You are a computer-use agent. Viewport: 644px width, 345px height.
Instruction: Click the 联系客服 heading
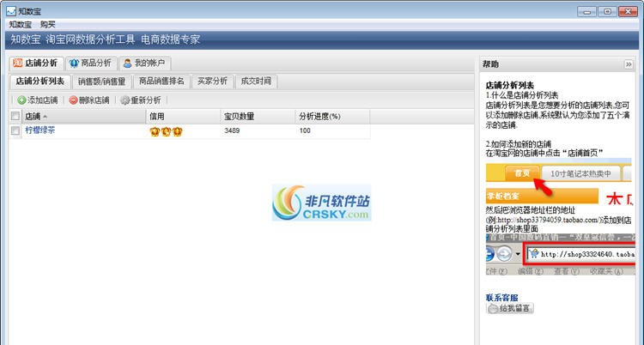click(x=501, y=298)
